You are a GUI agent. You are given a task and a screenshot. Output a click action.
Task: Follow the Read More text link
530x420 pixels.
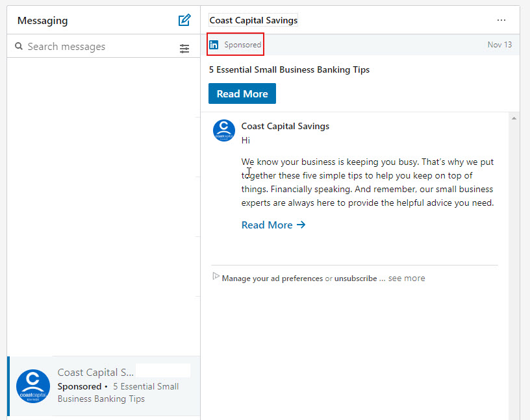[x=267, y=225]
